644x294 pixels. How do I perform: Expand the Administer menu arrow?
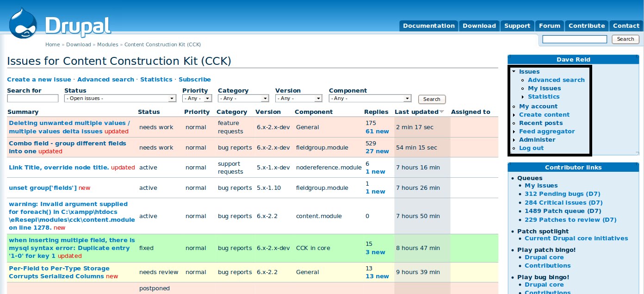pos(514,140)
